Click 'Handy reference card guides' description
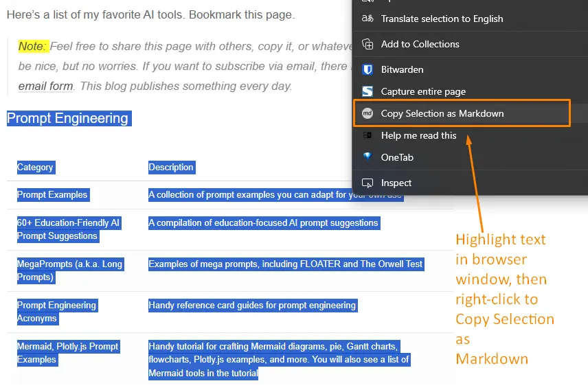Screen dimensions: 588x390 pyautogui.click(x=253, y=306)
